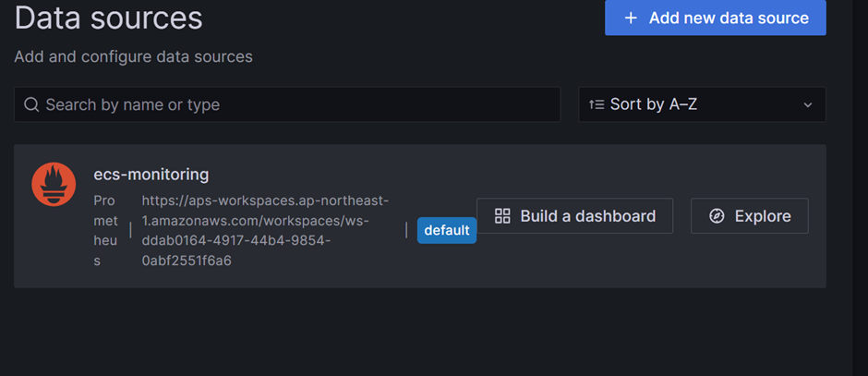Open the Sort by A–Z dropdown
The width and height of the screenshot is (868, 376).
click(702, 104)
